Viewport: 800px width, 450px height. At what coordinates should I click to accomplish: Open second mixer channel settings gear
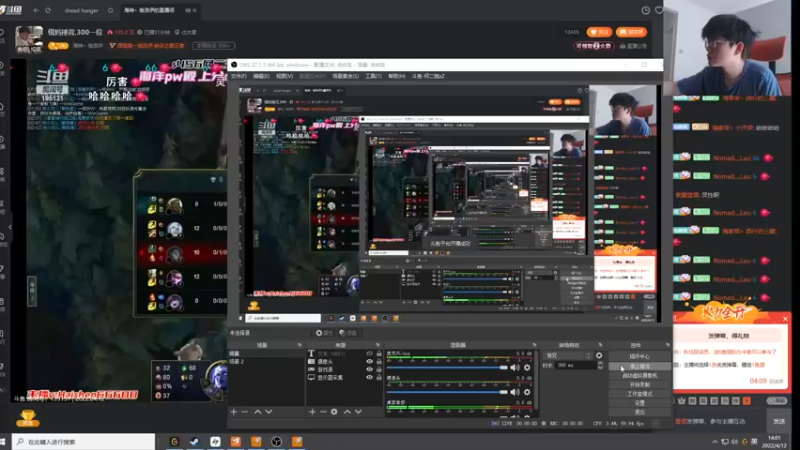(x=527, y=392)
